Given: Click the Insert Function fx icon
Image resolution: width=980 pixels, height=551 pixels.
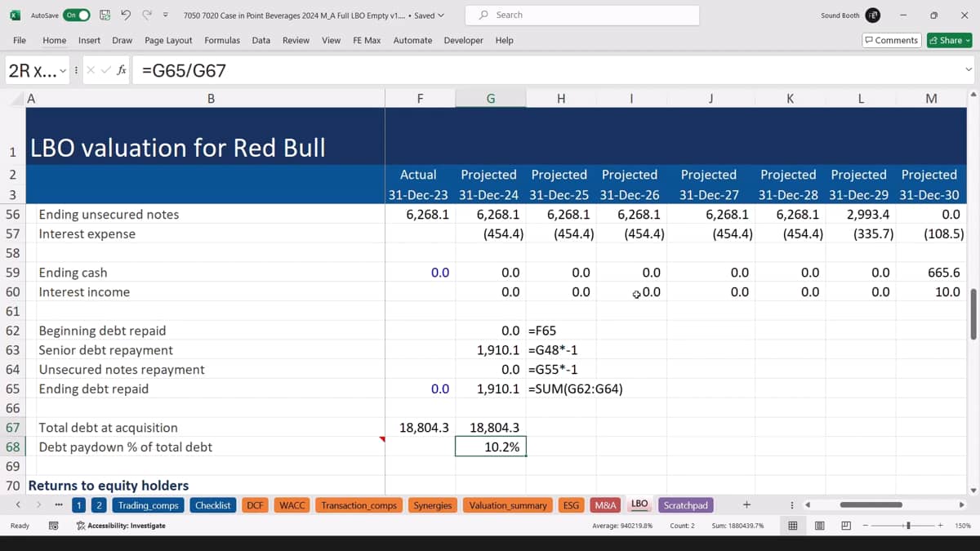Looking at the screenshot, I should [122, 70].
